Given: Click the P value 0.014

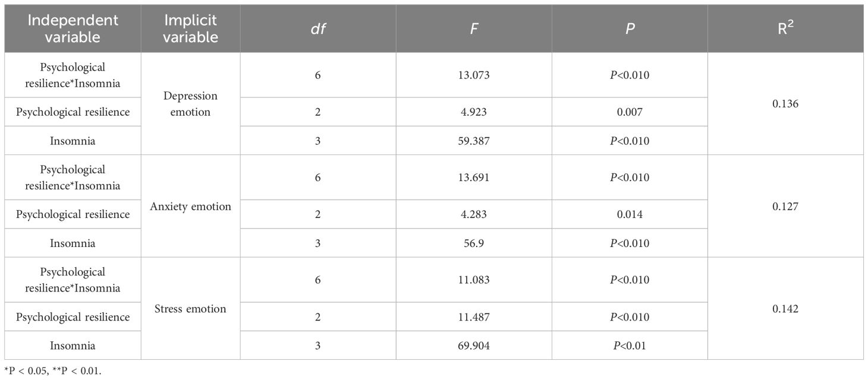Looking at the screenshot, I should pos(630,214).
